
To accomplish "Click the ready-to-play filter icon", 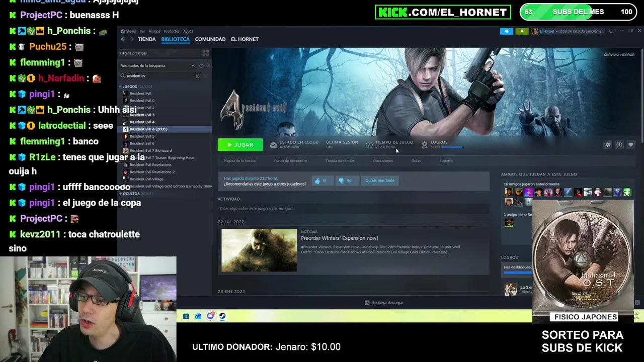I will [x=208, y=66].
